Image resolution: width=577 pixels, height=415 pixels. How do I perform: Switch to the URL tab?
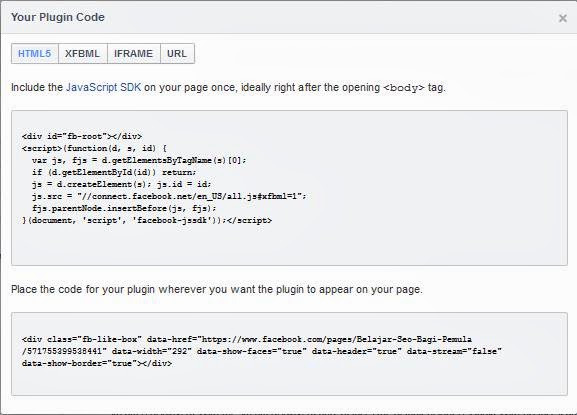(x=177, y=54)
